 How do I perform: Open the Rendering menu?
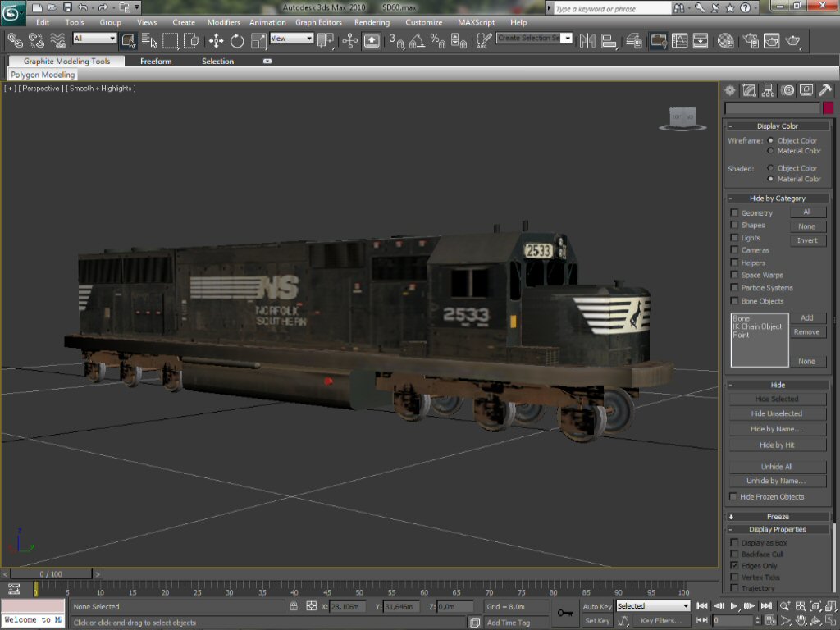(372, 22)
